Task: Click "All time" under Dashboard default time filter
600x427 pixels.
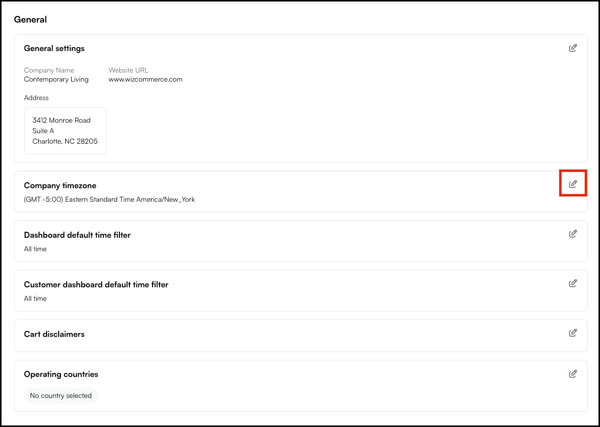Action: pyautogui.click(x=35, y=249)
